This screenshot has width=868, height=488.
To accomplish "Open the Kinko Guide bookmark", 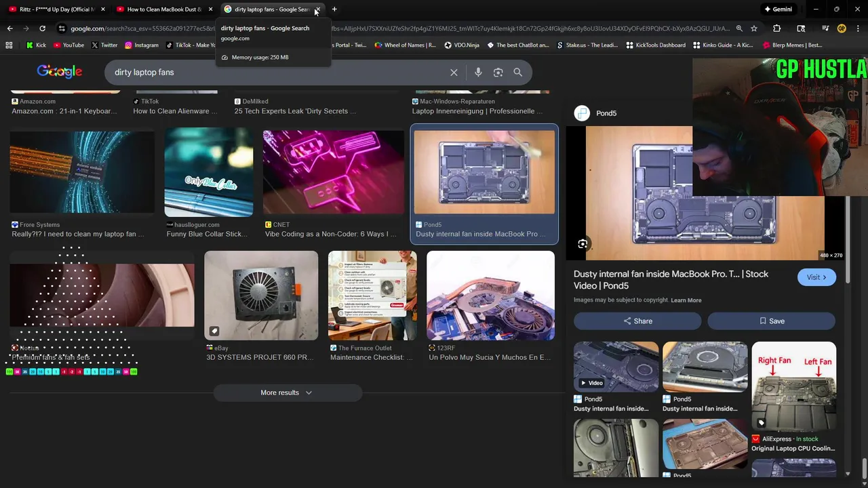I will pyautogui.click(x=723, y=45).
